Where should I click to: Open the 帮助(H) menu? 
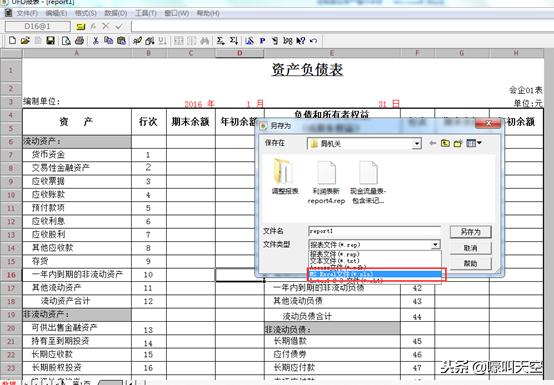pyautogui.click(x=208, y=13)
